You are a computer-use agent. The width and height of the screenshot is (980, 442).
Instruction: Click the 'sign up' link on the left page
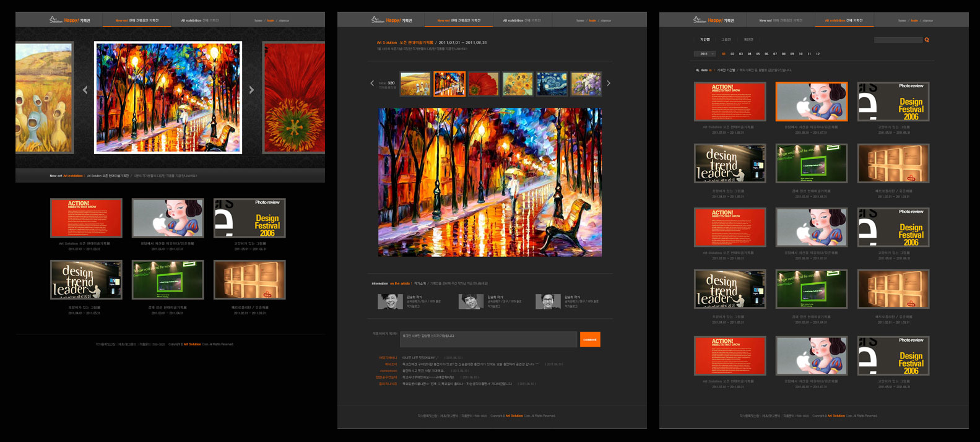(x=284, y=20)
